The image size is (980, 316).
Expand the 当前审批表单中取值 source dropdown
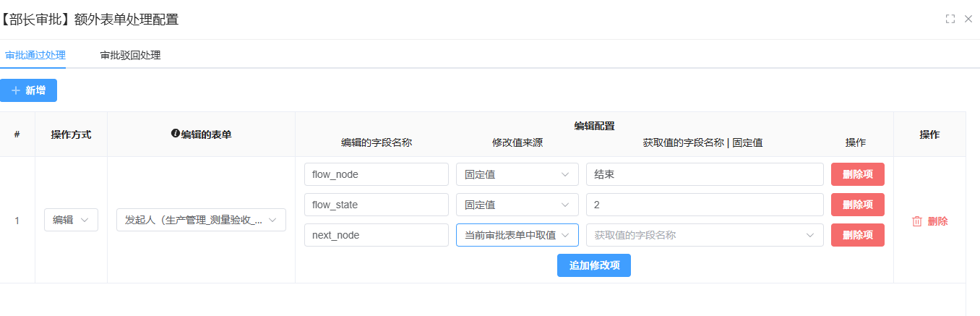(x=517, y=235)
